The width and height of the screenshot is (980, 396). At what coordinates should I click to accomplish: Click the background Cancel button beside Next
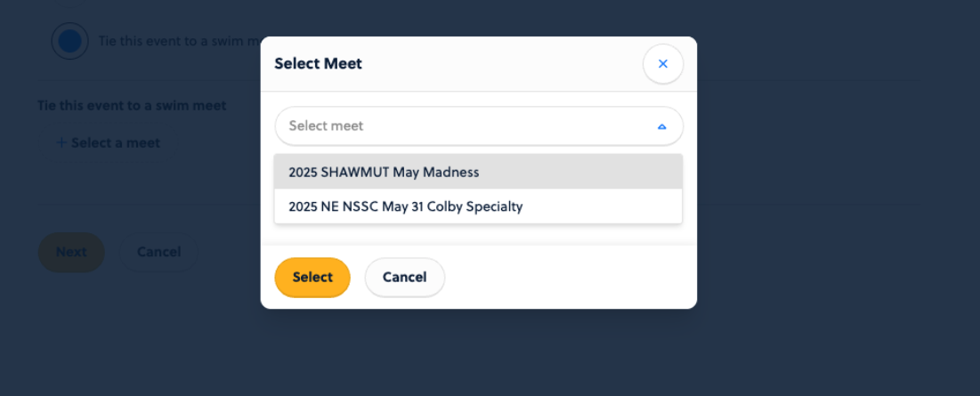pos(158,252)
